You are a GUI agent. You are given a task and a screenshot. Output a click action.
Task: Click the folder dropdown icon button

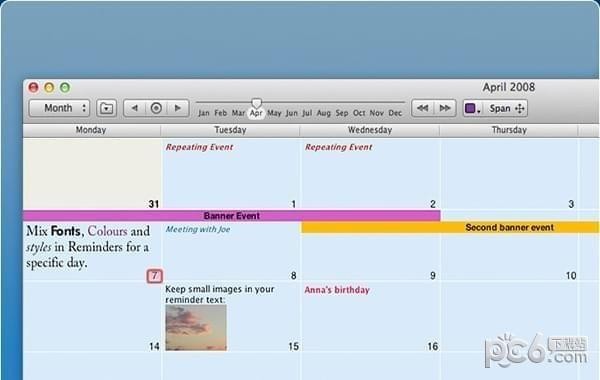coord(106,108)
